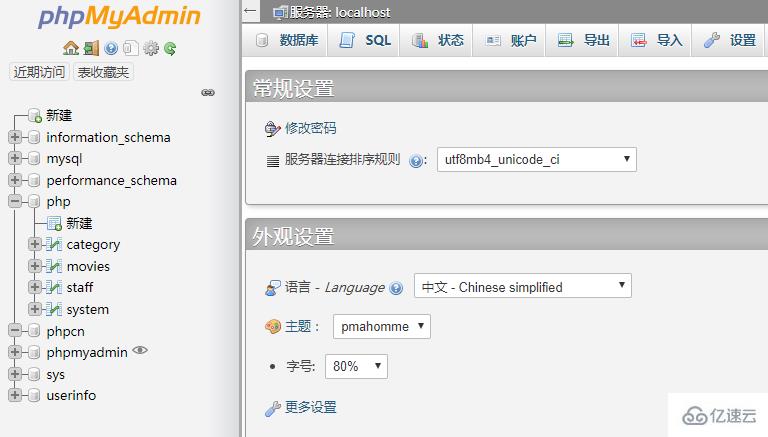The width and height of the screenshot is (768, 437).
Task: Open the Chinese simplified language dropdown
Action: (523, 286)
